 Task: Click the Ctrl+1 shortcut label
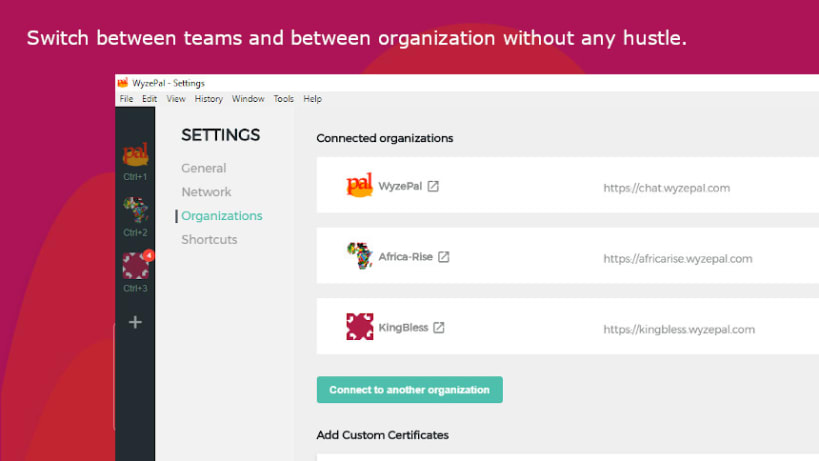[135, 177]
